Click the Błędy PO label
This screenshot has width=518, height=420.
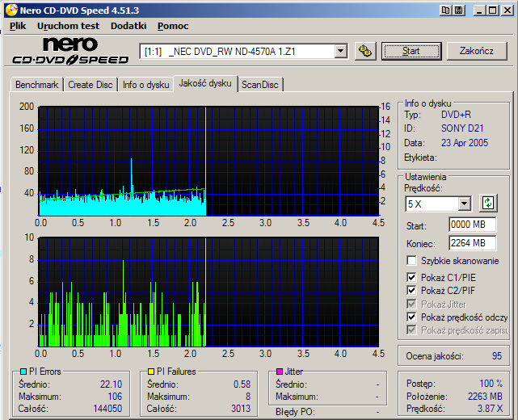click(295, 412)
